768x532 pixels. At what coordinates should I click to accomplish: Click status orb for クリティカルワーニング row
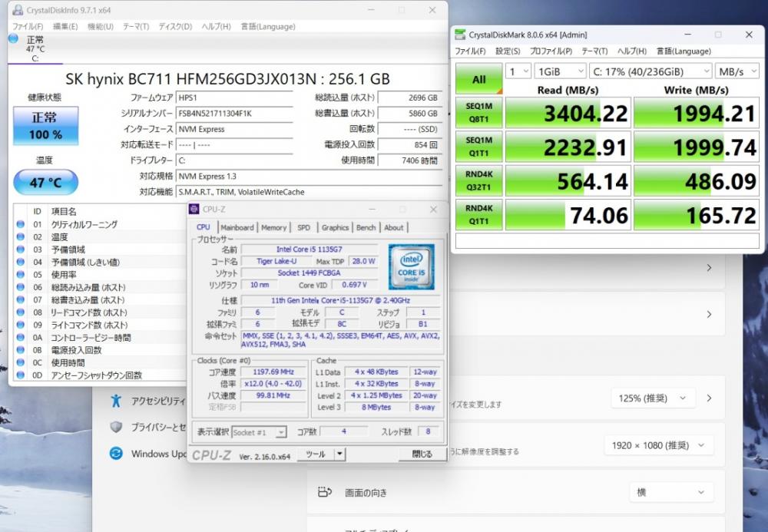[20, 224]
